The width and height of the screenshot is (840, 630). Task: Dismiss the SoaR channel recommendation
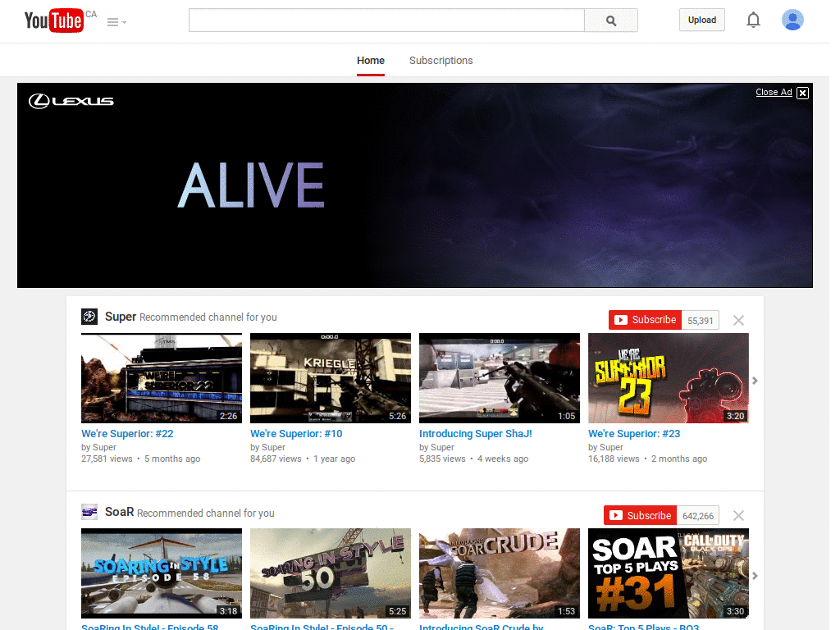[738, 515]
